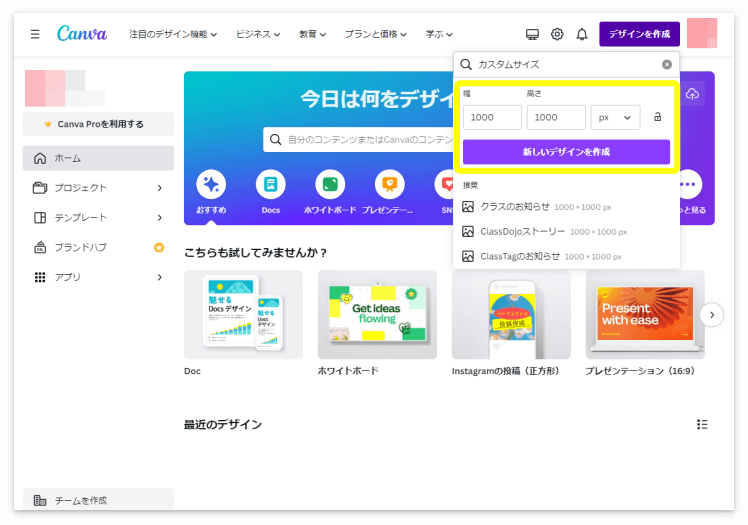The height and width of the screenshot is (525, 748).
Task: Click the 高さ height input field
Action: pos(556,117)
